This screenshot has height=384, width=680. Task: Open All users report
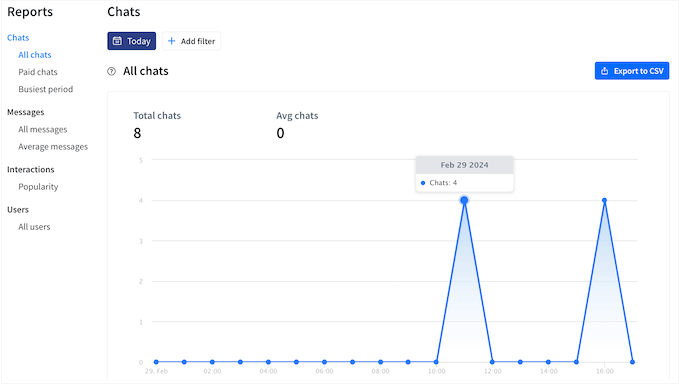(34, 227)
